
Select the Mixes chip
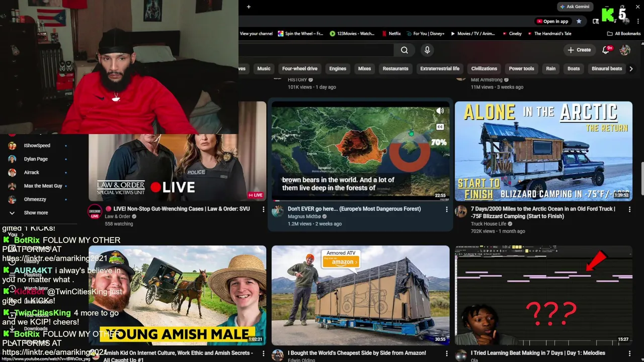click(x=364, y=68)
